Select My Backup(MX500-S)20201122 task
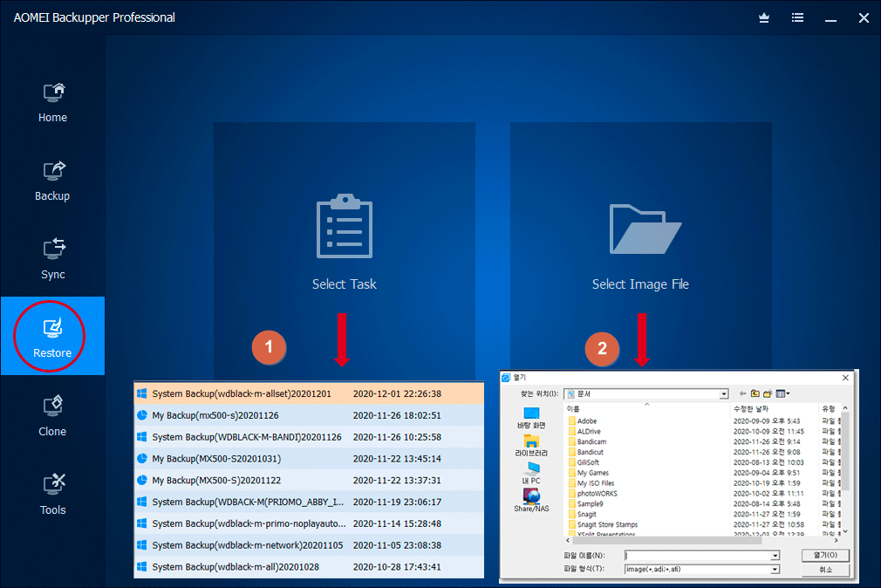Image resolution: width=881 pixels, height=588 pixels. pyautogui.click(x=309, y=480)
